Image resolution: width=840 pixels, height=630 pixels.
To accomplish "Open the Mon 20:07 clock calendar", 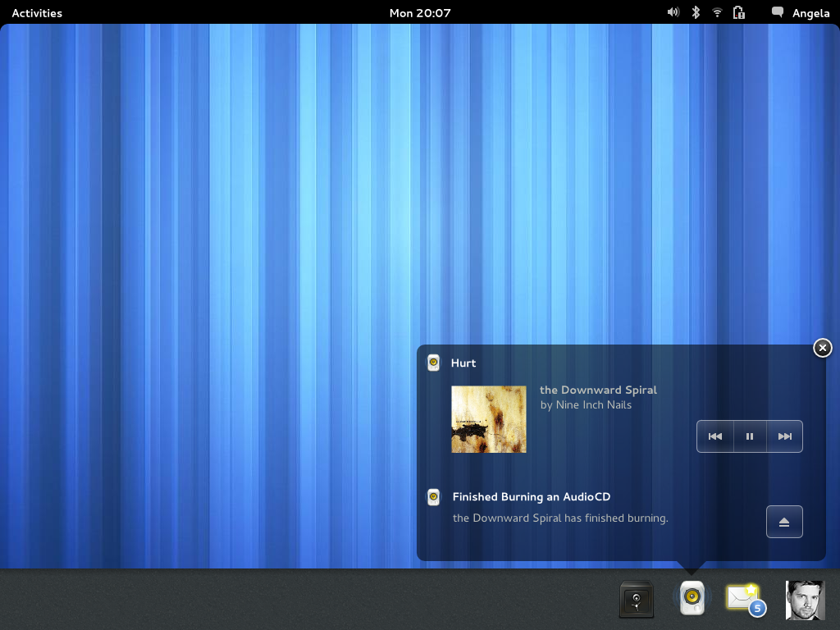I will [420, 12].
